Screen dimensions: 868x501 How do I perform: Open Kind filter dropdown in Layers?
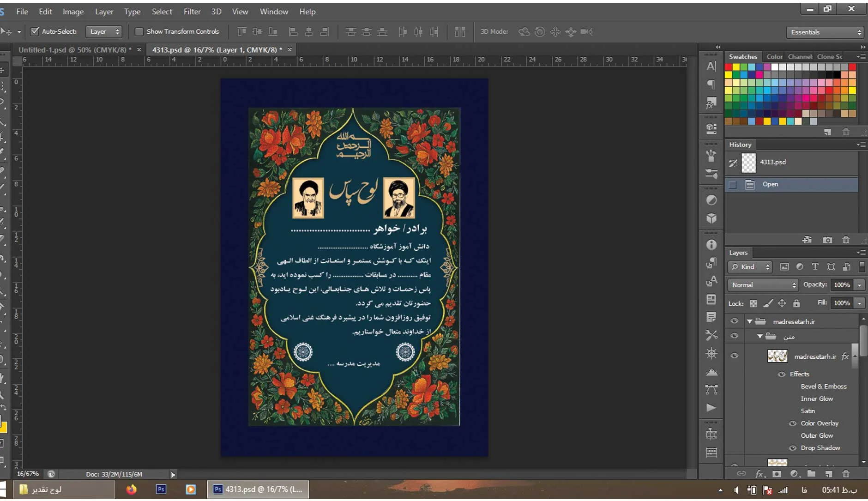(750, 266)
